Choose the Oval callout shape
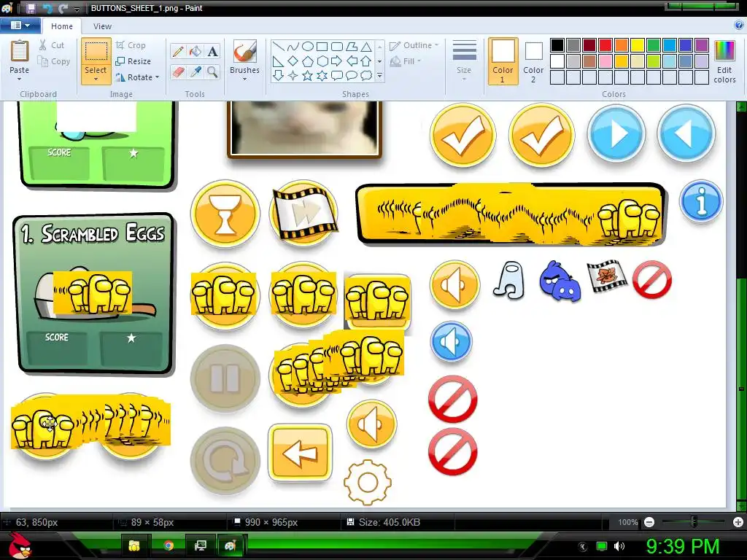This screenshot has height=560, width=747. coord(352,75)
